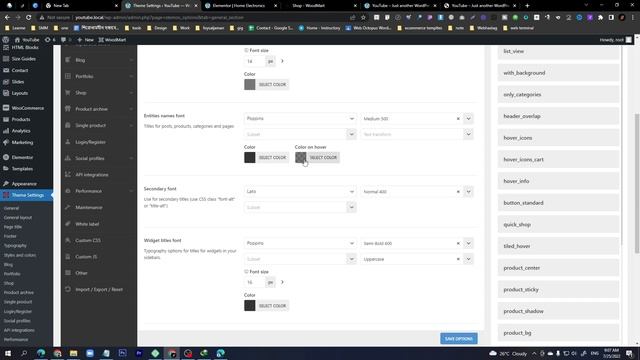
Task: Reload the page with browser refresh icon
Action: pyautogui.click(x=28, y=18)
